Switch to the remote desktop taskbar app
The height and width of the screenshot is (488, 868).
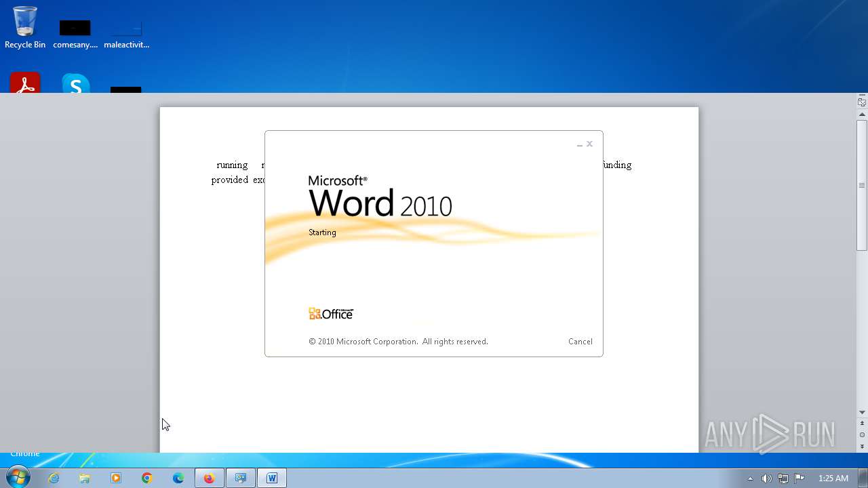[x=241, y=478]
